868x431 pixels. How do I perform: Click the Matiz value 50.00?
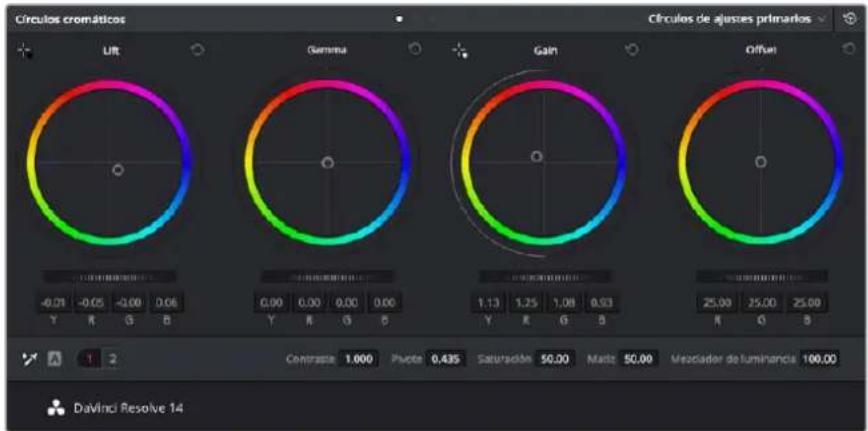pos(637,359)
